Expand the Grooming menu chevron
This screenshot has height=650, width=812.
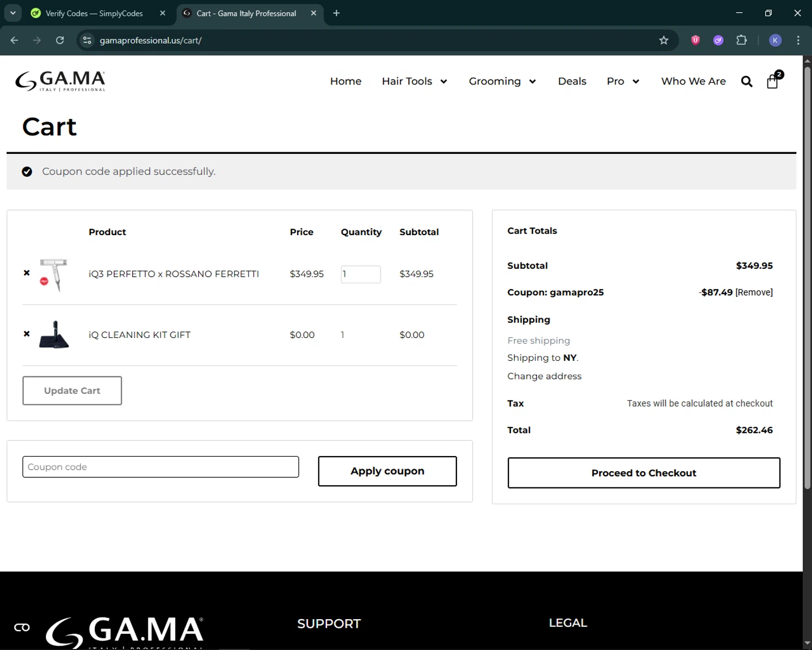(x=533, y=81)
